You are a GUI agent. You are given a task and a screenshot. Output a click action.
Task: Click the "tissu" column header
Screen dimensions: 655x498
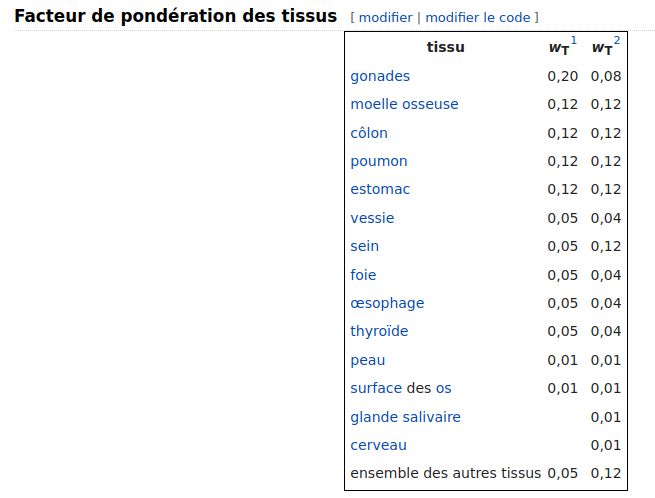click(x=445, y=47)
